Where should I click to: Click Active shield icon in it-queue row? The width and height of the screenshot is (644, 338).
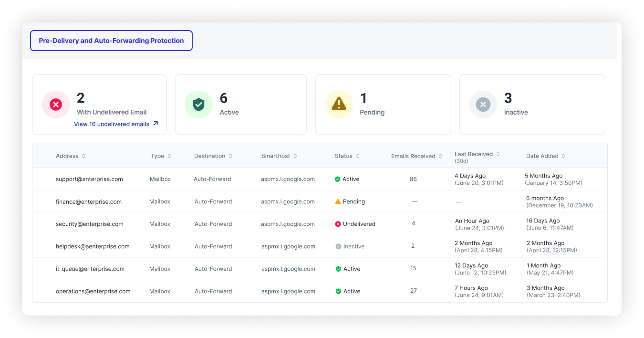pos(338,269)
